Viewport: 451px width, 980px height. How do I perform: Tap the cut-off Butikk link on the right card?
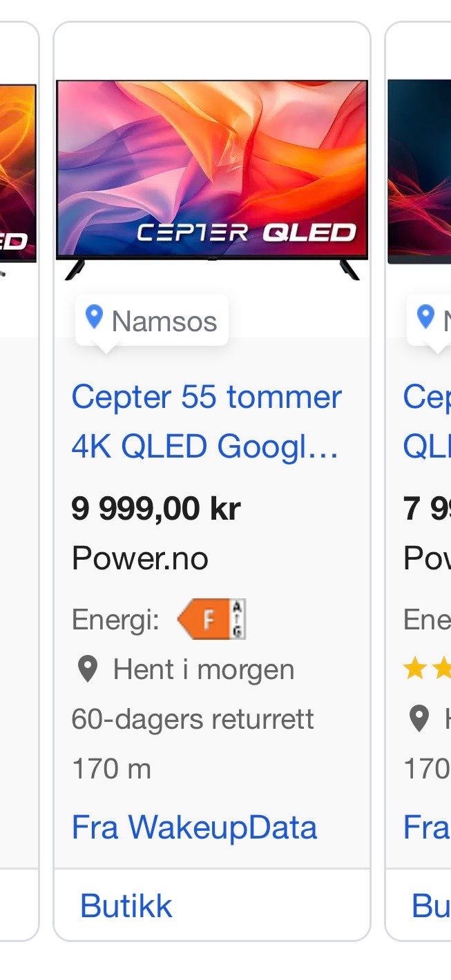[431, 905]
